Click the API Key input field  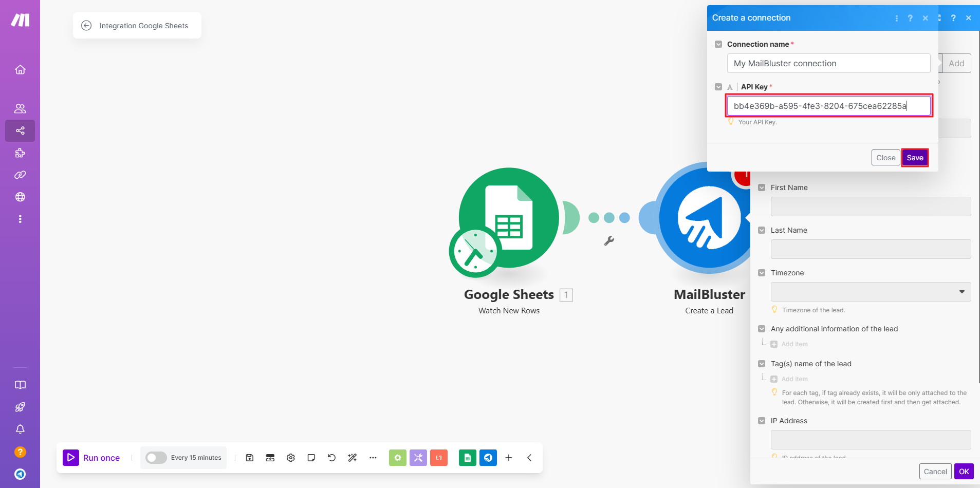tap(828, 106)
